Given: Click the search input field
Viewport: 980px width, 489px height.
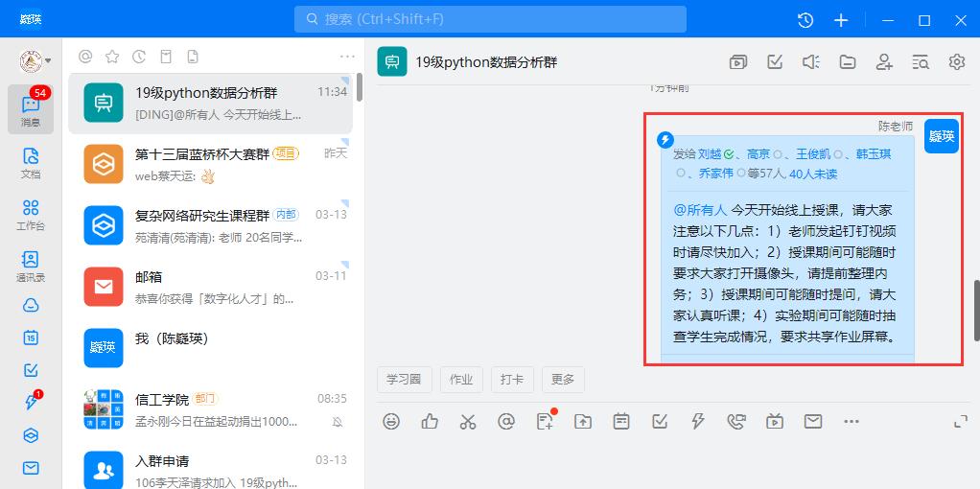Looking at the screenshot, I should pyautogui.click(x=490, y=19).
